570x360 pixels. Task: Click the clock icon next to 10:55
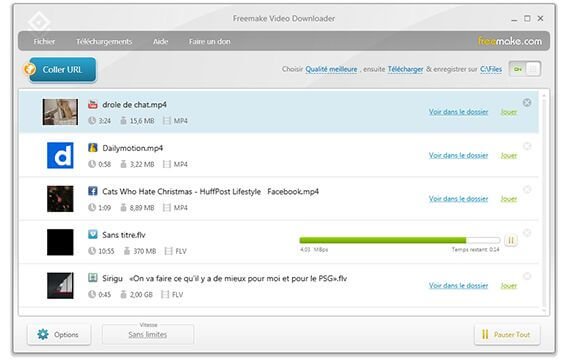point(92,251)
